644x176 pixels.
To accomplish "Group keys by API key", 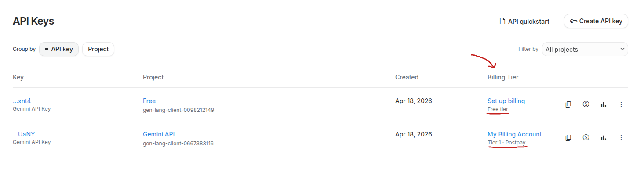I will click(59, 49).
